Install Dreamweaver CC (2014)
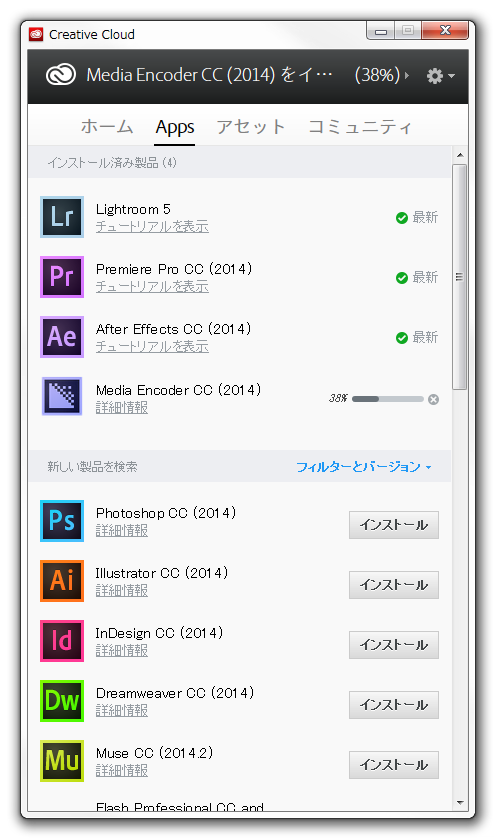 pyautogui.click(x=394, y=705)
